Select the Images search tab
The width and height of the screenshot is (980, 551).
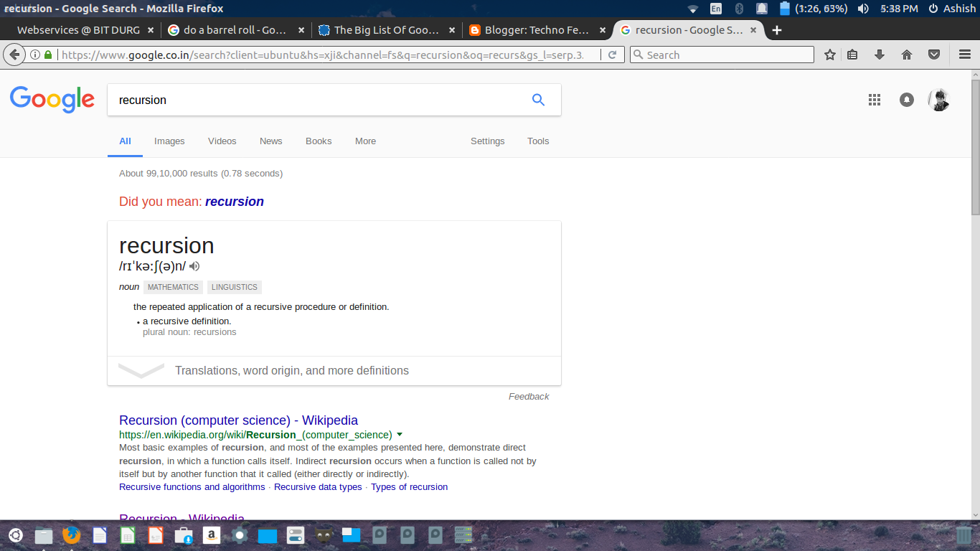169,141
